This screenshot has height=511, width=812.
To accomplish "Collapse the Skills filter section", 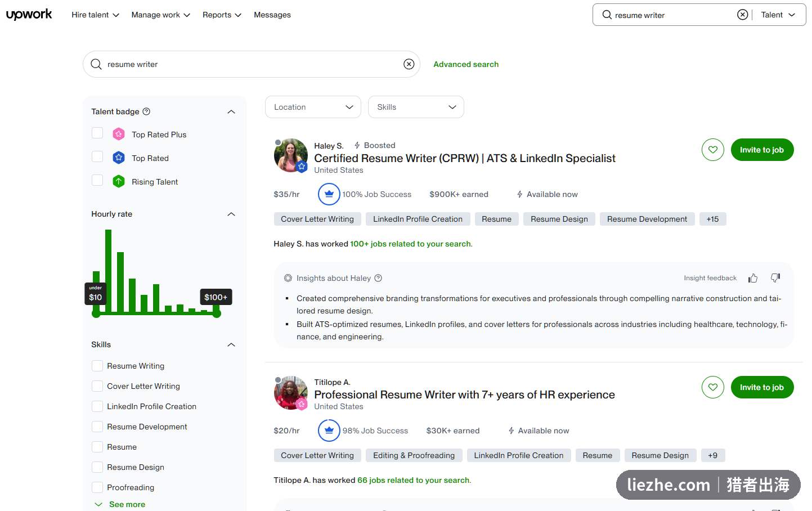I will click(231, 344).
